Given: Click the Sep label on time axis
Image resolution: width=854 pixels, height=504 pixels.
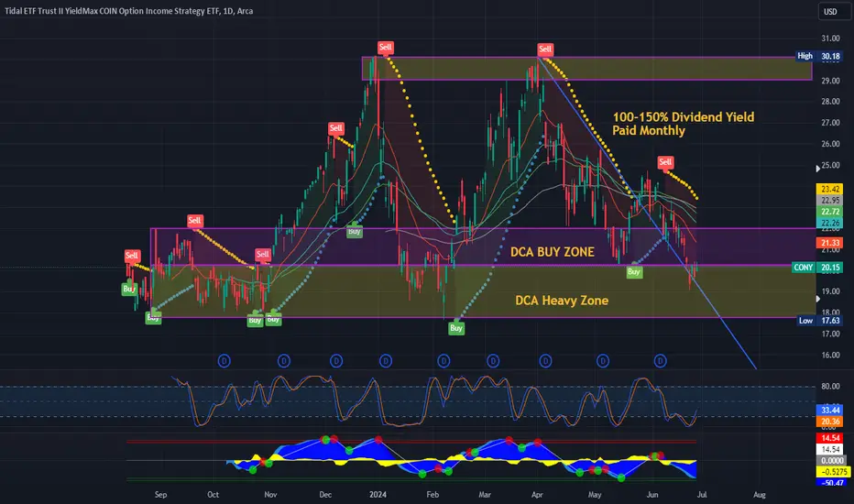Looking at the screenshot, I should point(160,495).
